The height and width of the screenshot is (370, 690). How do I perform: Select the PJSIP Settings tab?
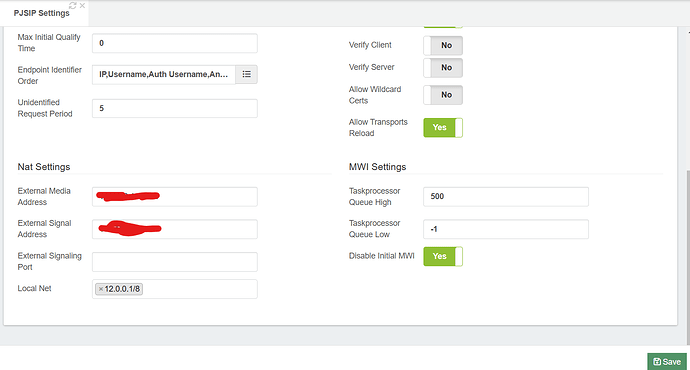tap(41, 13)
